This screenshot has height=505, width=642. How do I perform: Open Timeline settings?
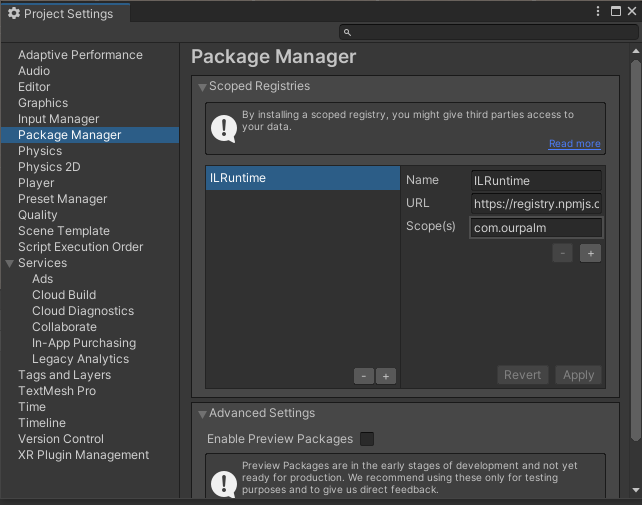pos(42,422)
